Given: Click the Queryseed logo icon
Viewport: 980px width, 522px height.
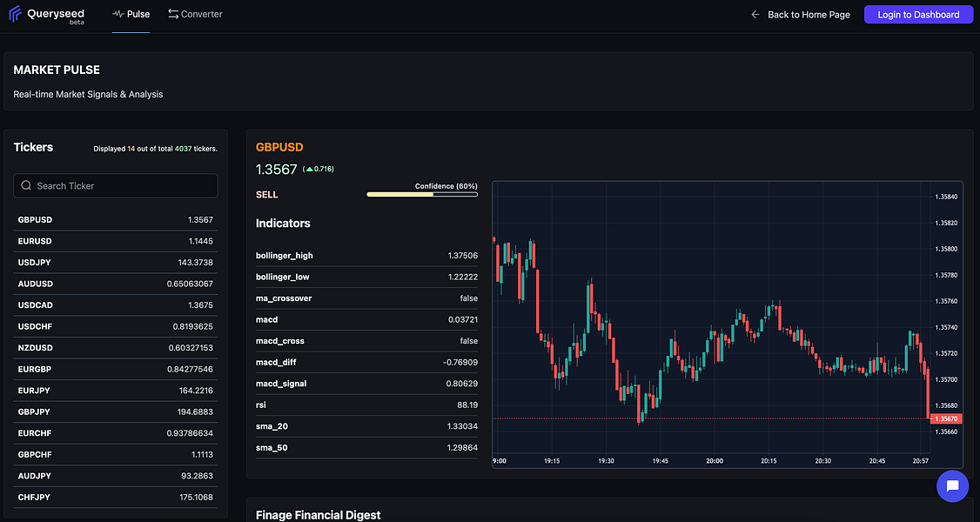Looking at the screenshot, I should pos(15,14).
